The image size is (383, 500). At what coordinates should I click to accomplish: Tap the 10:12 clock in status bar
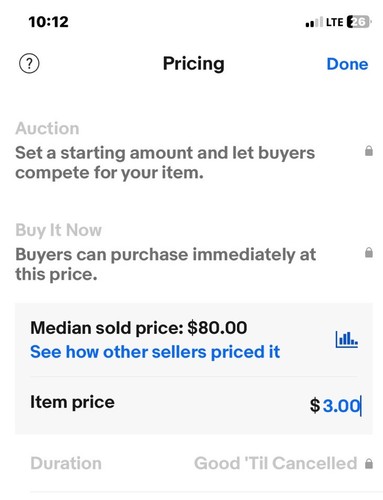click(x=49, y=22)
